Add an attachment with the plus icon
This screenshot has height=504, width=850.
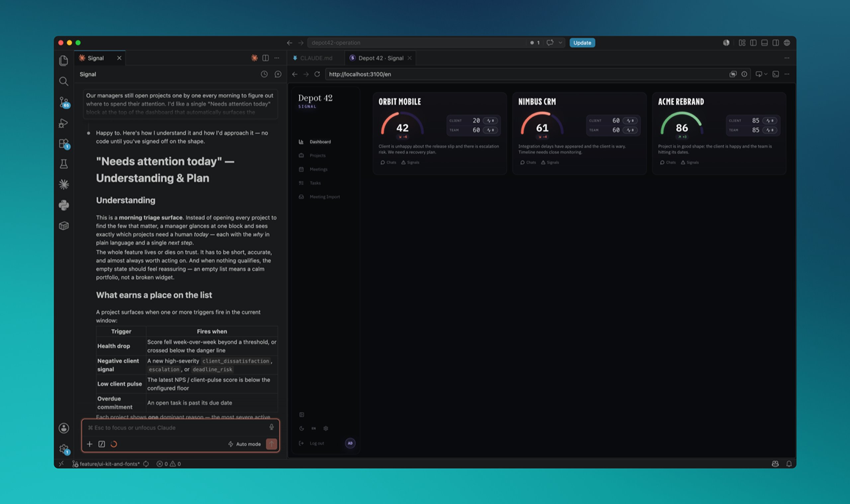coord(89,444)
